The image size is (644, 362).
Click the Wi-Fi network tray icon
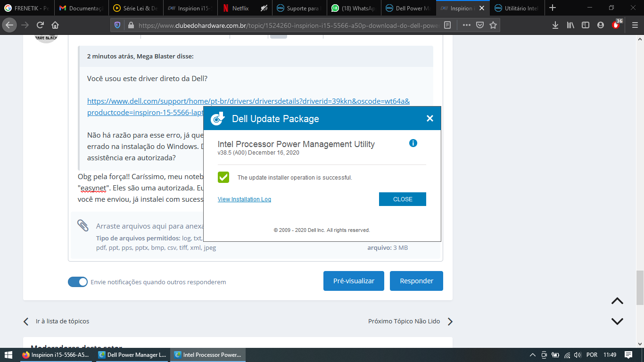567,355
